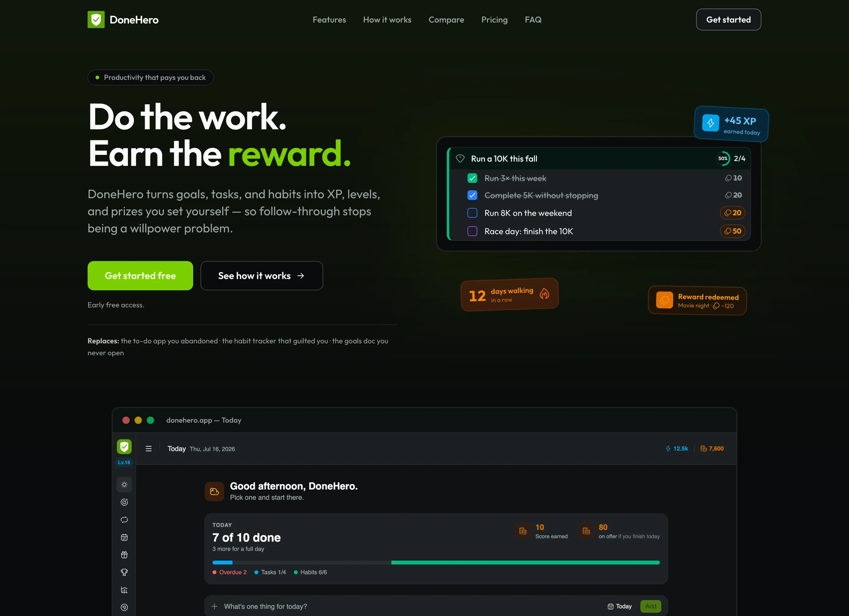Click the Overdue 2 legend item
This screenshot has height=616, width=849.
click(229, 572)
